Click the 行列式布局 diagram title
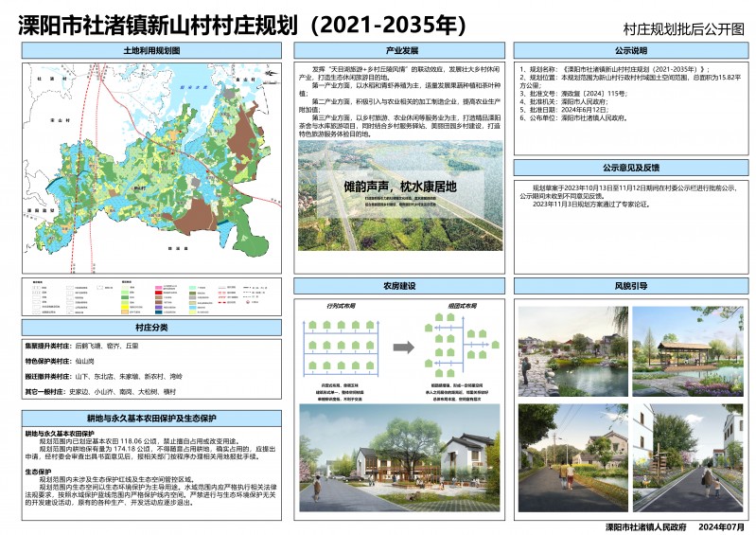Viewport: 756px width, 535px height. (x=341, y=306)
